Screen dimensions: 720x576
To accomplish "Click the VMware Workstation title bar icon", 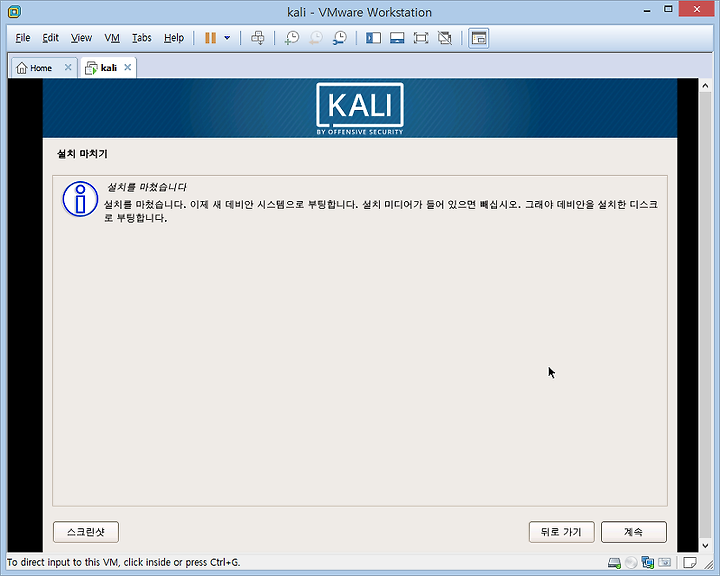I will coord(14,12).
